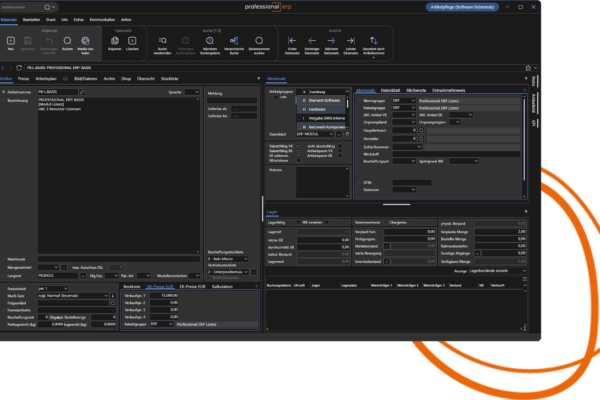600x400 pixels.
Task: Toggle Lagerfähig checkbox
Action: pyautogui.click(x=298, y=222)
